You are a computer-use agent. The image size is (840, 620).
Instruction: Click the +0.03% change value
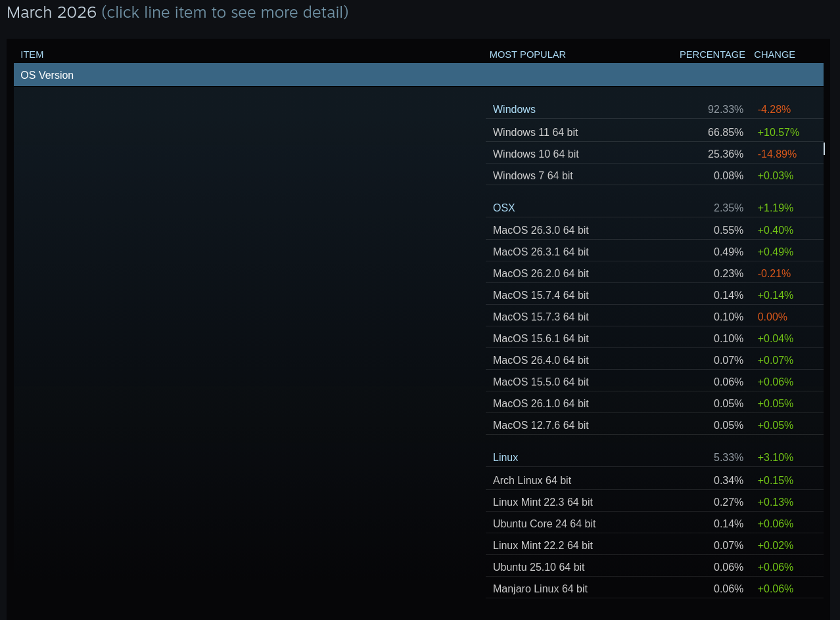(x=776, y=175)
